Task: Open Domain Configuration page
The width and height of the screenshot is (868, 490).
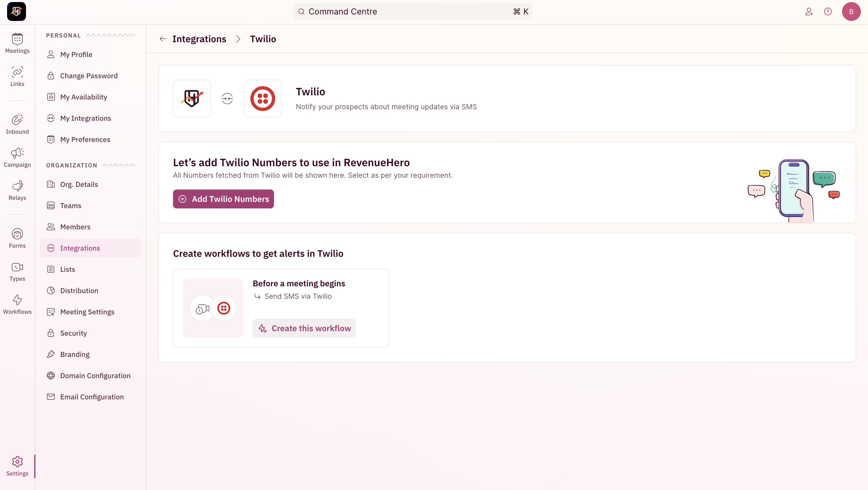Action: pyautogui.click(x=91, y=375)
